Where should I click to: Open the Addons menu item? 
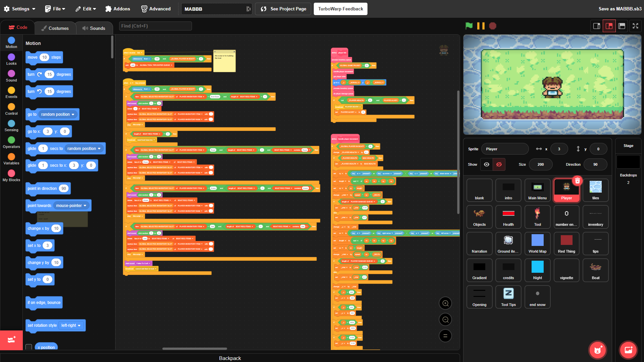(x=118, y=9)
